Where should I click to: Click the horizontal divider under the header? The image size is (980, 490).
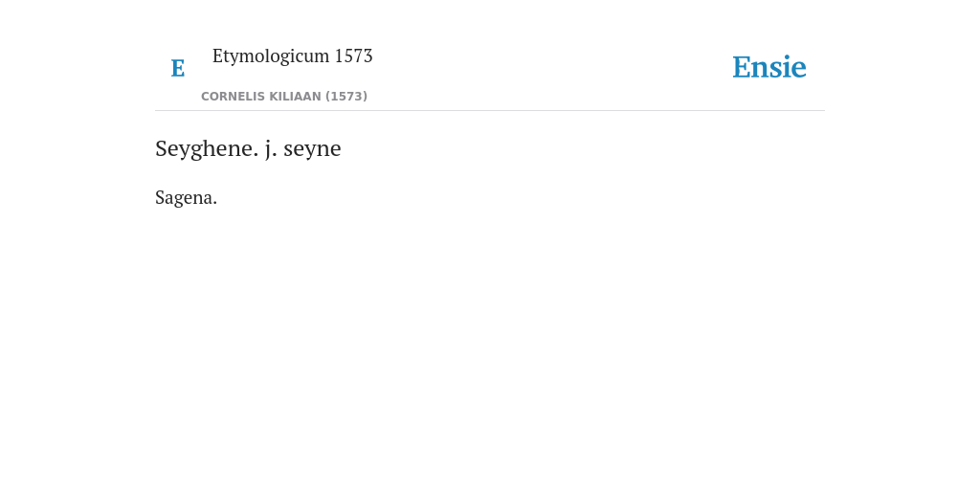(x=490, y=111)
